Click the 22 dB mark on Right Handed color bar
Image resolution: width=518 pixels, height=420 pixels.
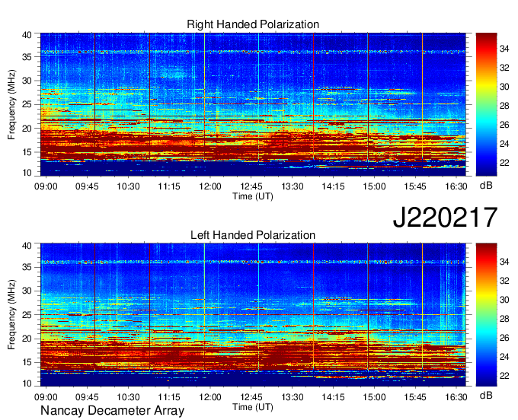[x=504, y=163]
